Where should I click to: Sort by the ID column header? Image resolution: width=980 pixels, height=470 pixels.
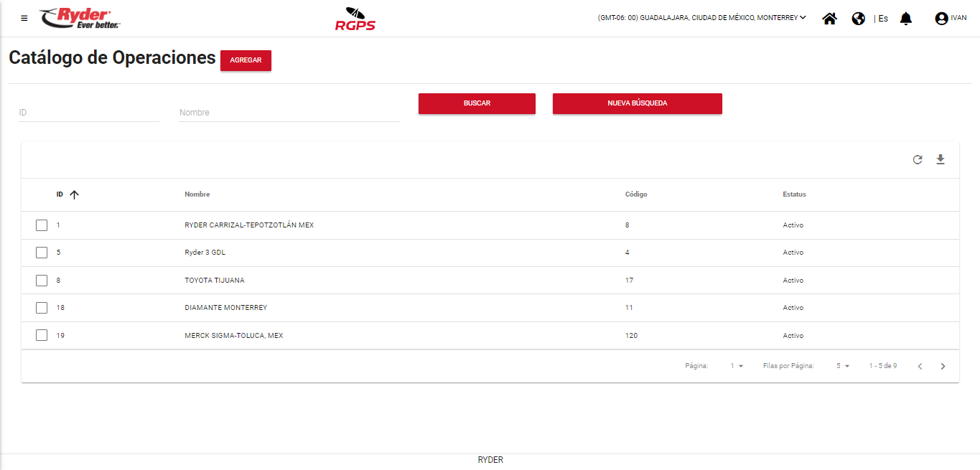pyautogui.click(x=60, y=194)
